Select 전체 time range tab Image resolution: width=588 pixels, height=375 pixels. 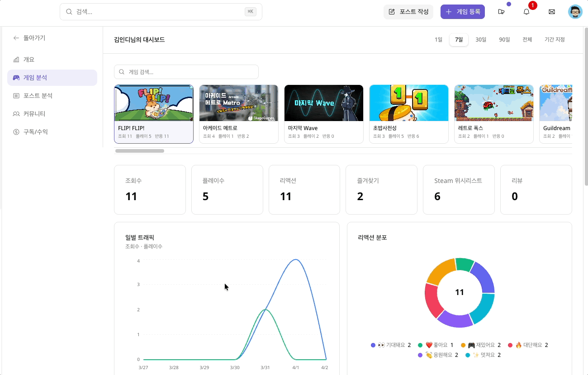[x=527, y=40]
